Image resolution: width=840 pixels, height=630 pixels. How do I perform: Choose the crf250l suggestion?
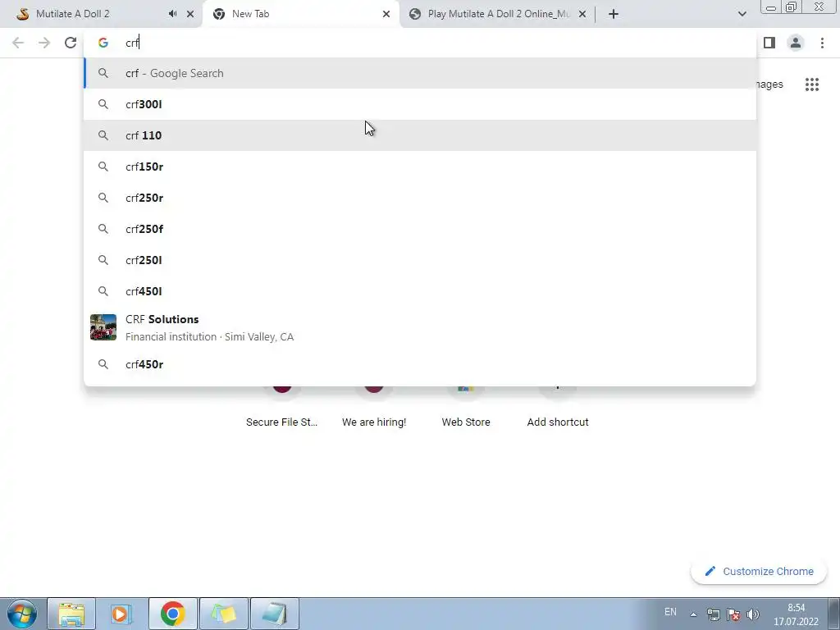coord(420,260)
